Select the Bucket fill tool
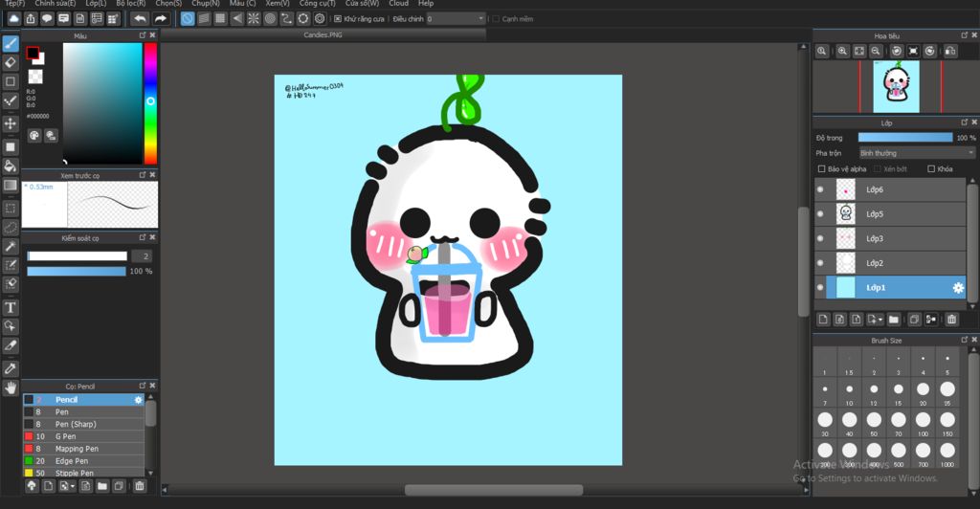This screenshot has width=980, height=509. pos(11,166)
